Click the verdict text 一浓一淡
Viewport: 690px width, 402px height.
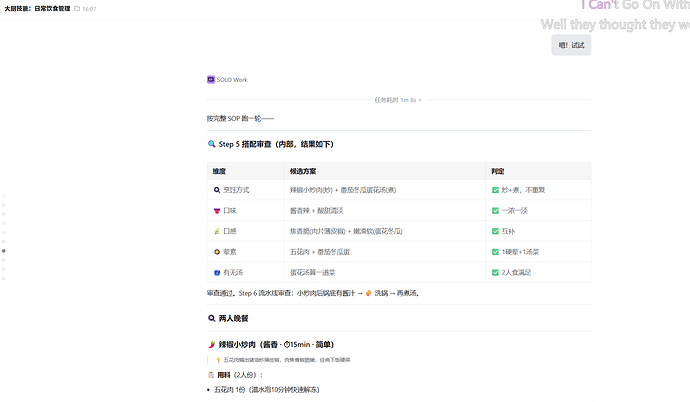pos(514,211)
